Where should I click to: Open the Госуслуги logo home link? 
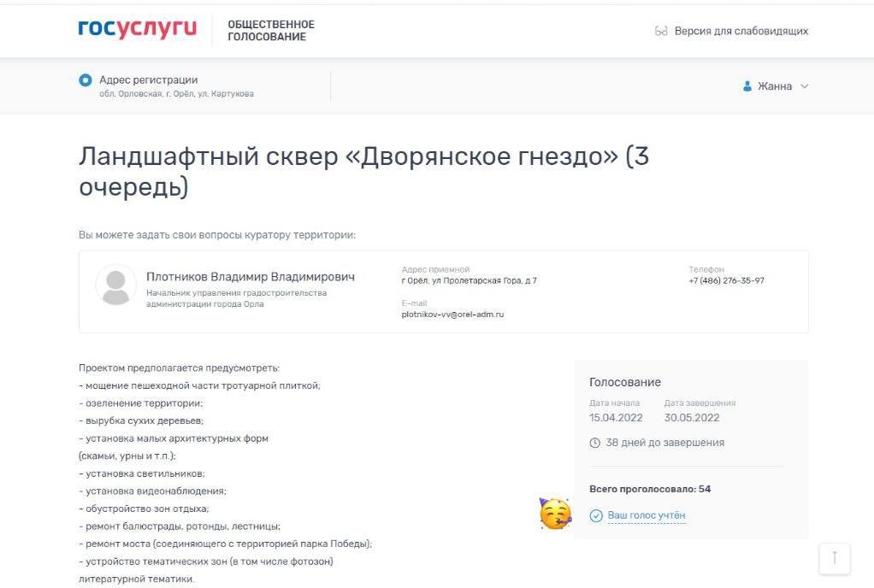click(x=137, y=29)
